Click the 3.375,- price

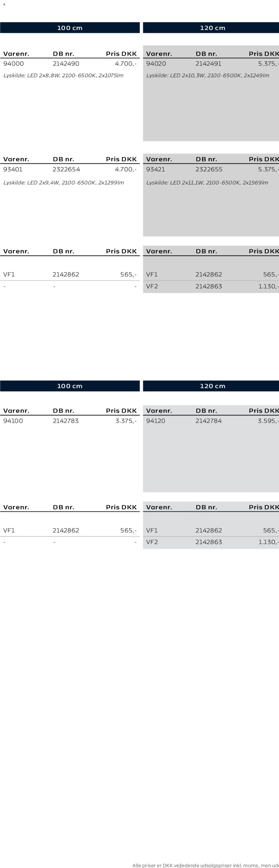coord(126,421)
